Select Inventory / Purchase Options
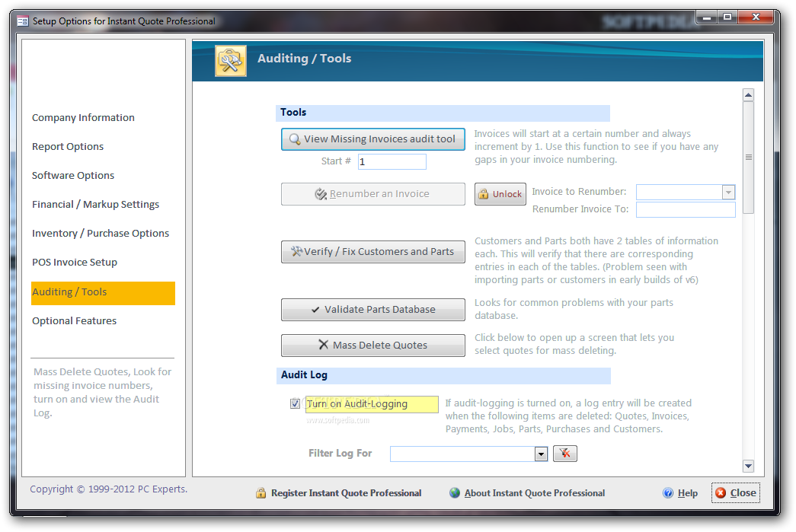This screenshot has height=532, width=796. pyautogui.click(x=101, y=234)
